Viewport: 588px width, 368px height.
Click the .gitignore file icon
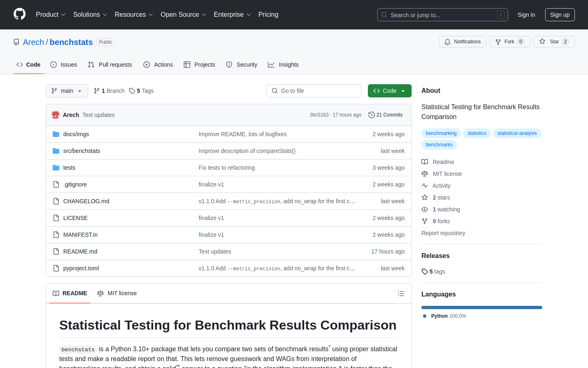pos(56,184)
